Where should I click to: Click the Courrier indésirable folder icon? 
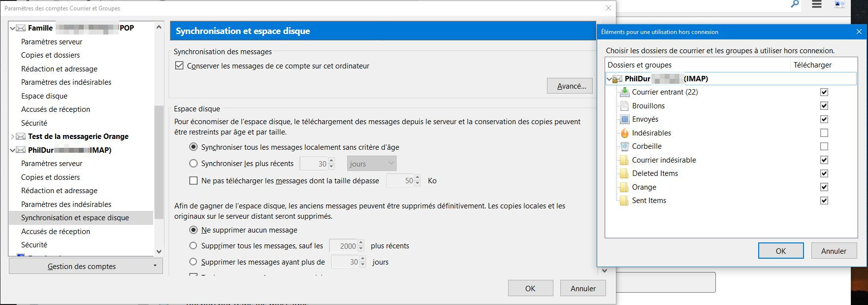point(624,160)
